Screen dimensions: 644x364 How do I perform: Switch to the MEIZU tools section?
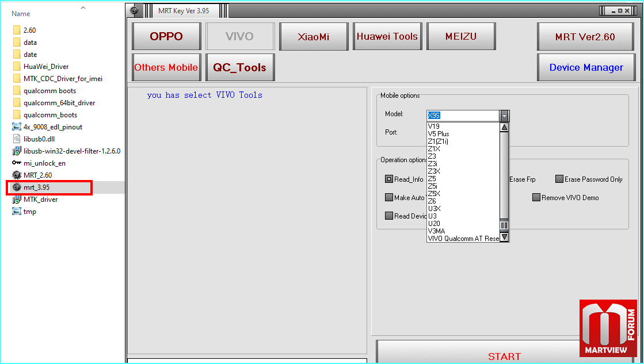pyautogui.click(x=461, y=36)
